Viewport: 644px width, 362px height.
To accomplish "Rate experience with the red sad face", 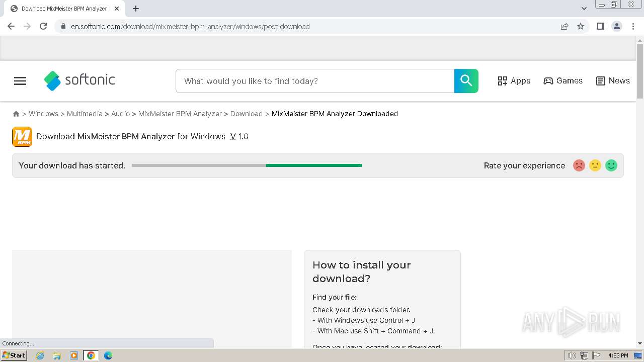I will pyautogui.click(x=579, y=165).
